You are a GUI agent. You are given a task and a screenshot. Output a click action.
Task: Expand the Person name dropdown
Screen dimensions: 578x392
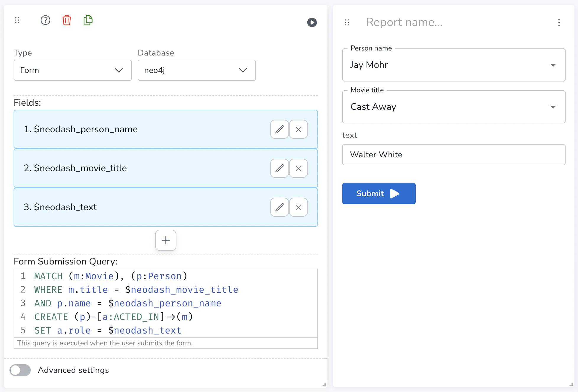coord(553,65)
